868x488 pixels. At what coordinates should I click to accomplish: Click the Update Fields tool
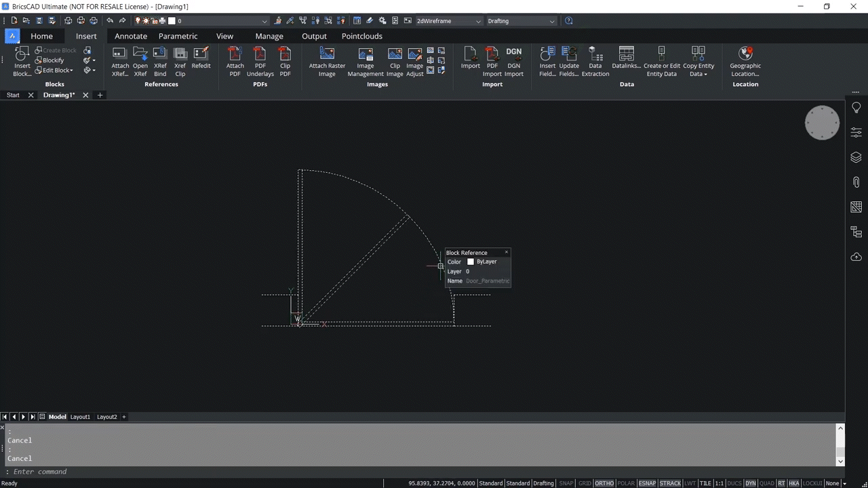pyautogui.click(x=569, y=62)
